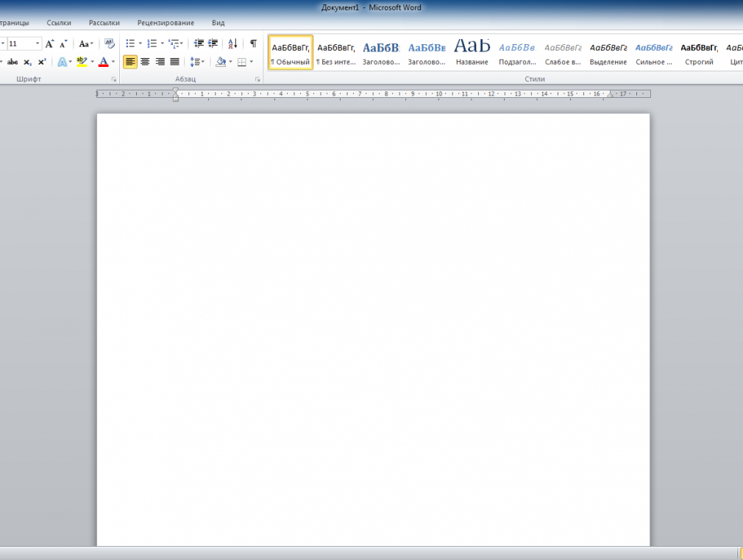Click the Decrease Indent icon
The height and width of the screenshot is (560, 743).
[x=199, y=43]
